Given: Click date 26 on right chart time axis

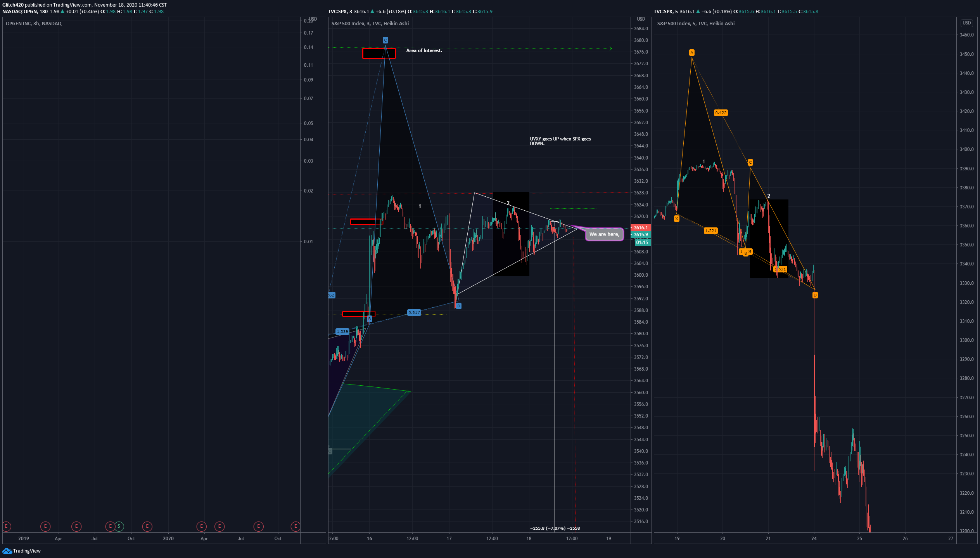Looking at the screenshot, I should click(x=905, y=538).
